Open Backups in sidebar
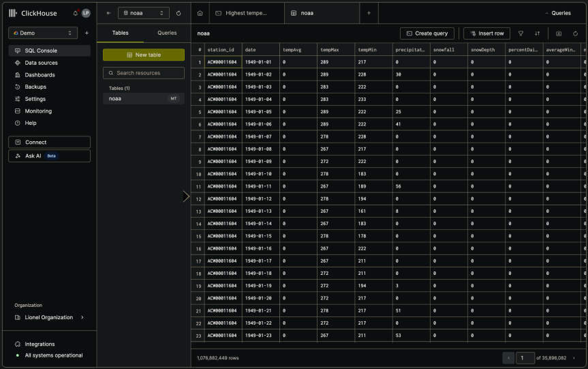 [x=49, y=87]
